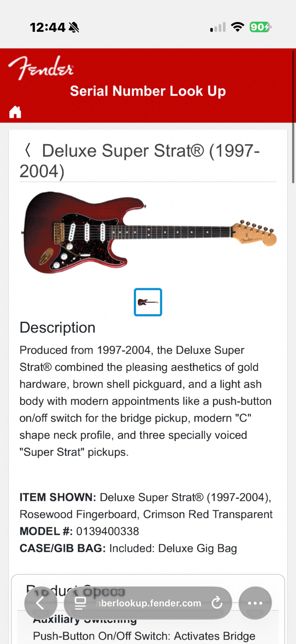Tap the Wi-Fi status icon
The width and height of the screenshot is (296, 644).
(237, 27)
